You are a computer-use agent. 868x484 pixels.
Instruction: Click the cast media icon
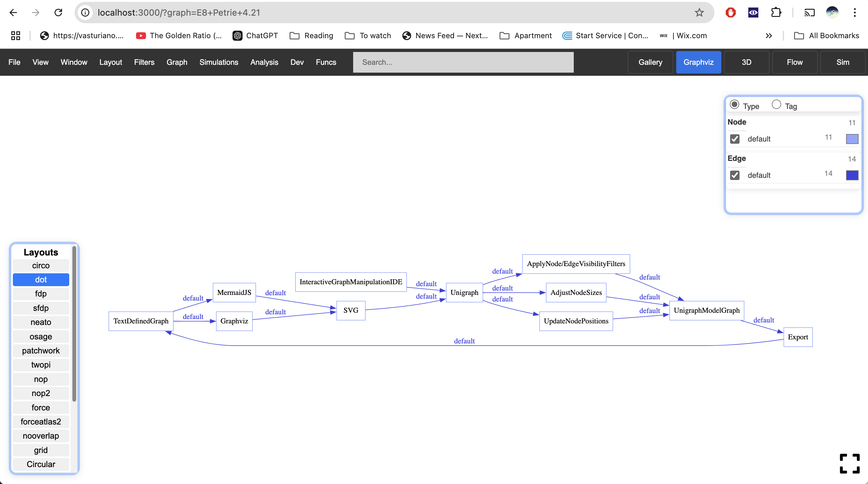(x=809, y=13)
